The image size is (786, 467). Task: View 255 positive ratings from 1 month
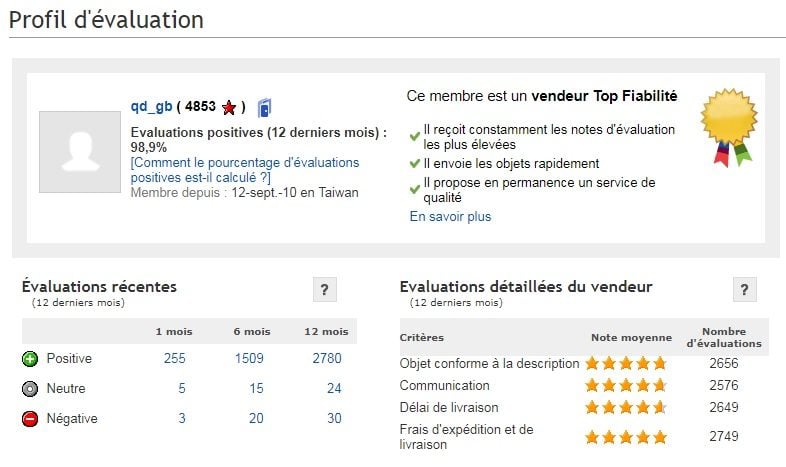click(x=174, y=358)
